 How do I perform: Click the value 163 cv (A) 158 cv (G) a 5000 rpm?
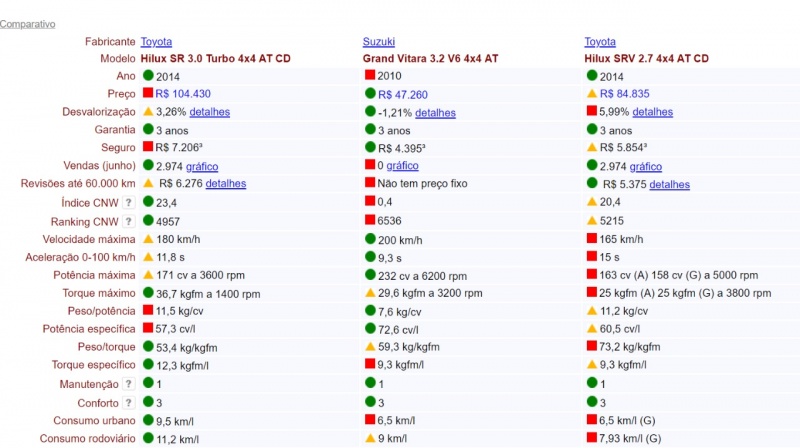pos(679,275)
